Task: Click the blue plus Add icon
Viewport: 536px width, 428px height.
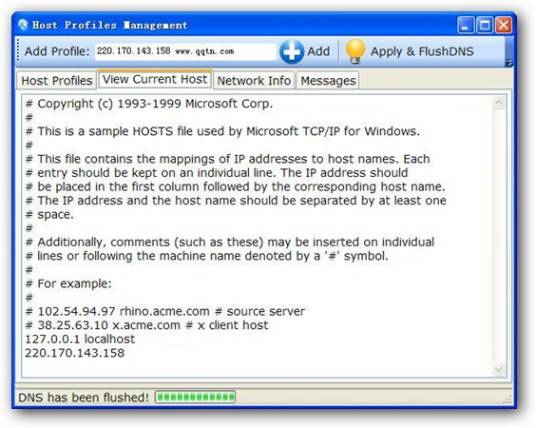Action: pos(291,52)
